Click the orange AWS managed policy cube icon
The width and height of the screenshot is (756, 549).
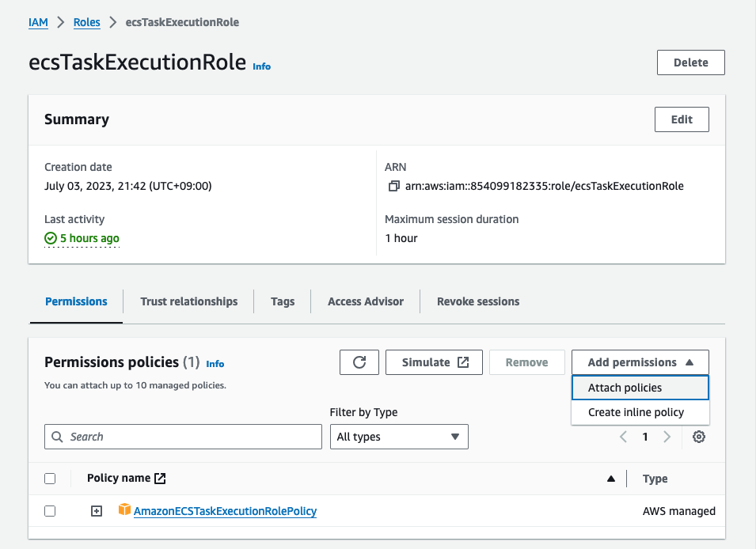point(124,509)
